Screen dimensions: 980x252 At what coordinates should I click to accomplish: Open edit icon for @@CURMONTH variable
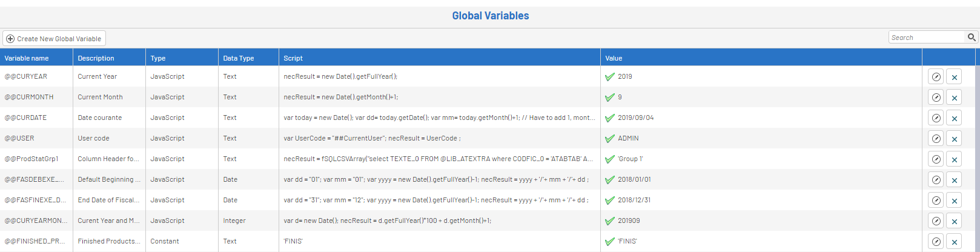point(936,98)
